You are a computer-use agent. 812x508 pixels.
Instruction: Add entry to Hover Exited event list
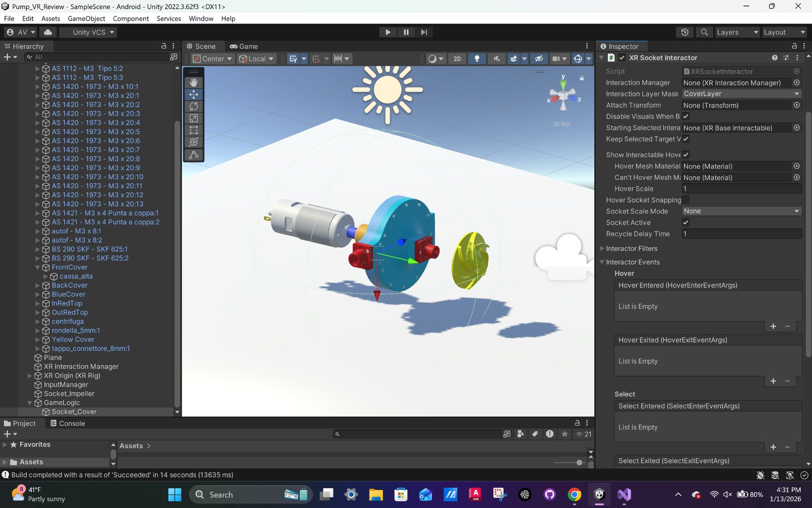click(x=773, y=381)
